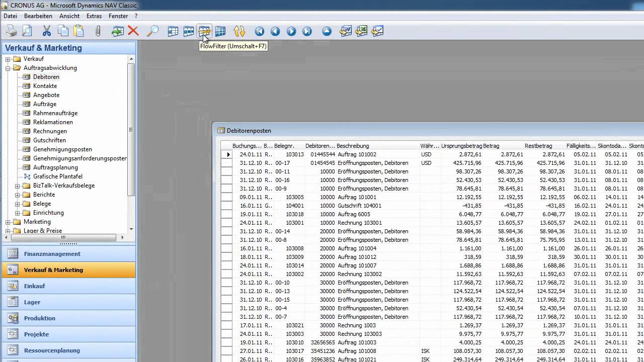Screen dimensions: 644x362
Task: Click the New record toolbar icon
Action: click(x=118, y=31)
